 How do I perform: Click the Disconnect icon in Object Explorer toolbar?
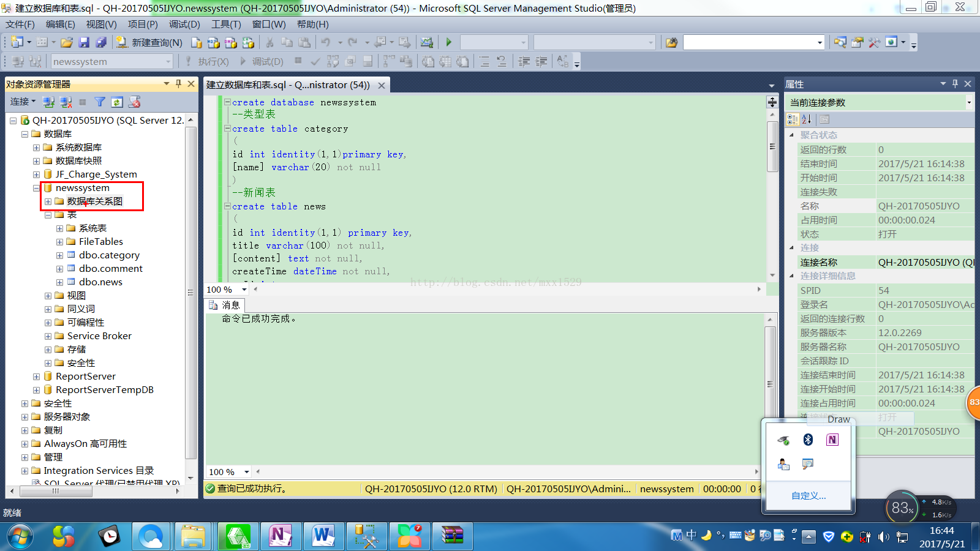[x=66, y=102]
